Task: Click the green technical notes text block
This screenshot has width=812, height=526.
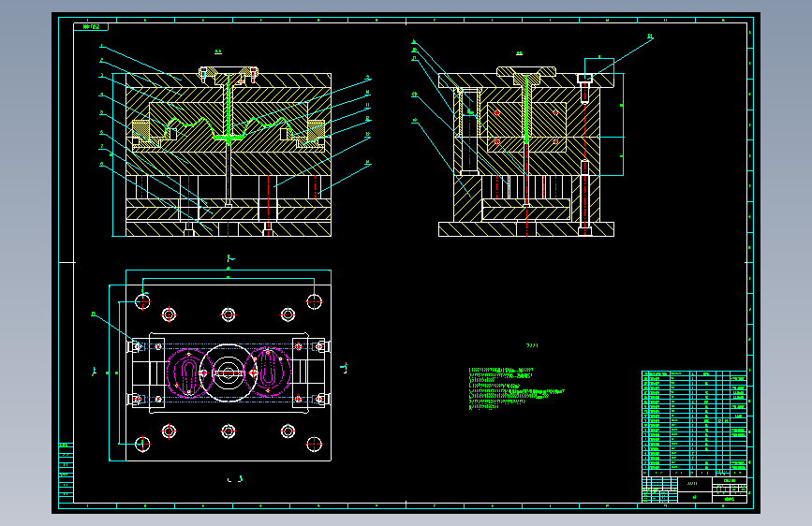Action: pos(516,388)
